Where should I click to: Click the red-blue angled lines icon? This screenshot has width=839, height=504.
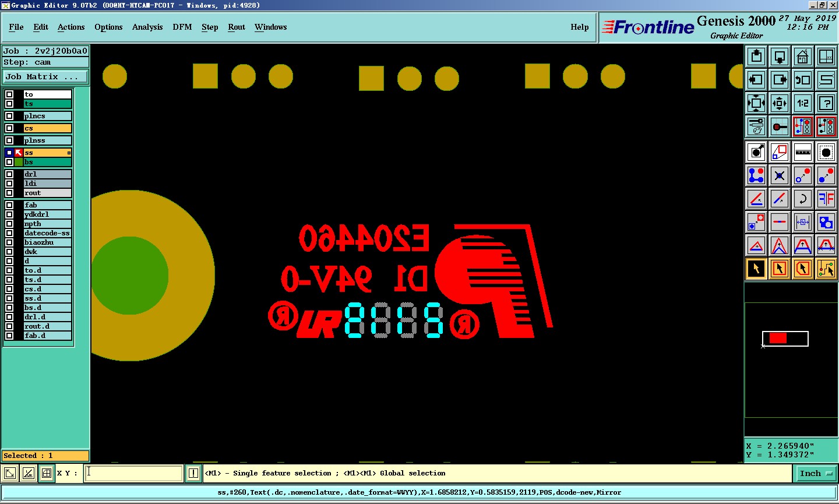(x=756, y=199)
